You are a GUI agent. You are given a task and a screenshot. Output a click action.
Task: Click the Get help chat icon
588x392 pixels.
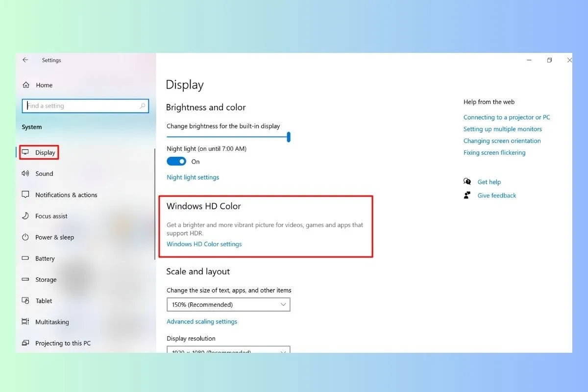pos(467,182)
